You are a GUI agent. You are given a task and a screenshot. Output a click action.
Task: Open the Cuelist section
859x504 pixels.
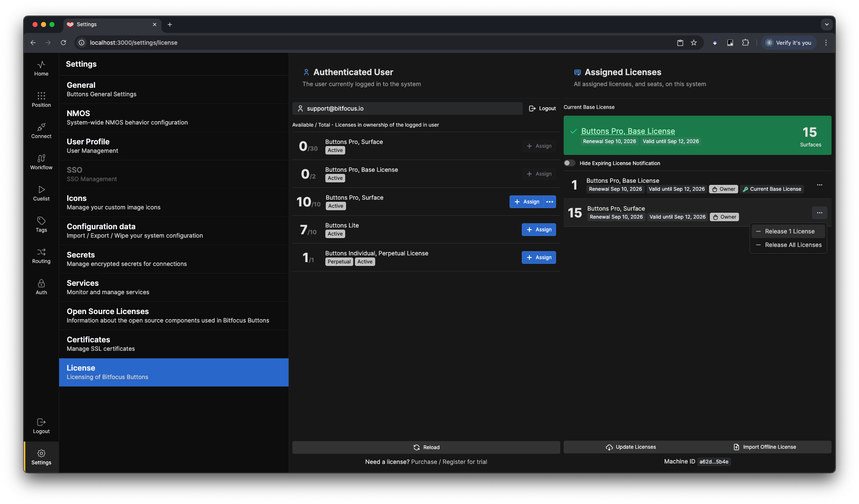tap(41, 193)
